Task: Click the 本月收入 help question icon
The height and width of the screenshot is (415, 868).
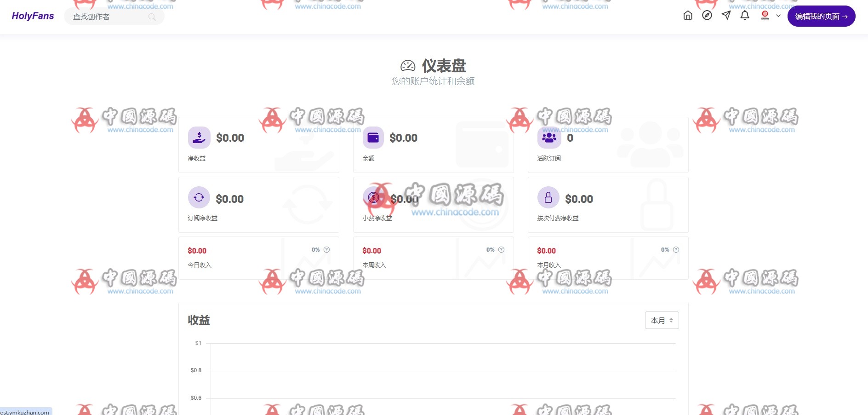Action: pos(676,250)
